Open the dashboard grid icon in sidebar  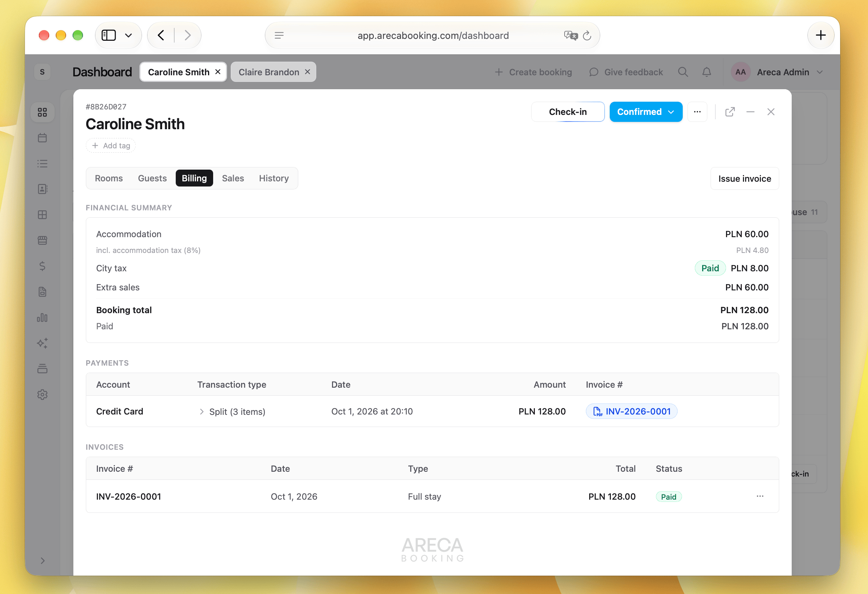42,112
